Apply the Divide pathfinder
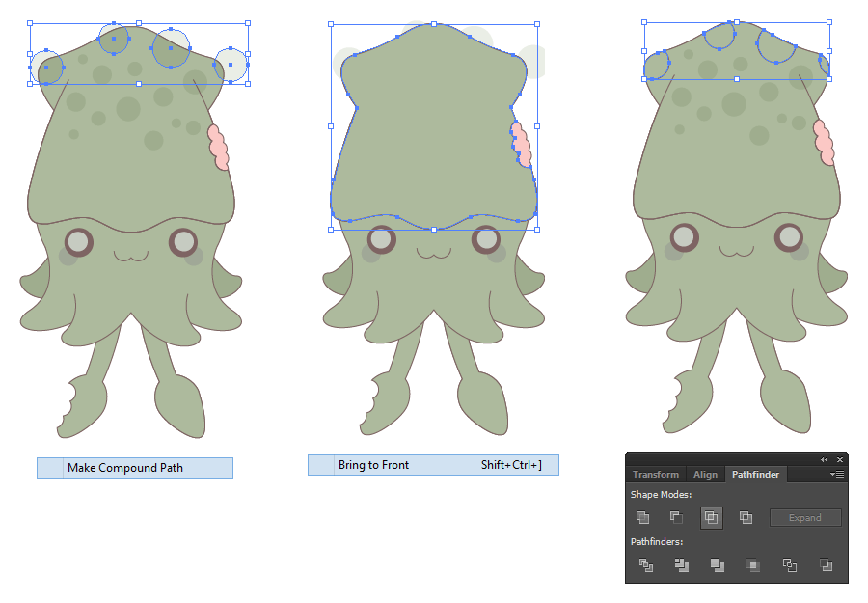The height and width of the screenshot is (603, 868). tap(645, 565)
